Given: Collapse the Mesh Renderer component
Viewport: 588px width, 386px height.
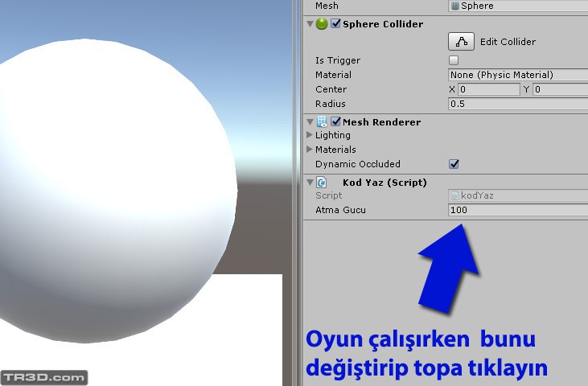Looking at the screenshot, I should click(x=310, y=121).
